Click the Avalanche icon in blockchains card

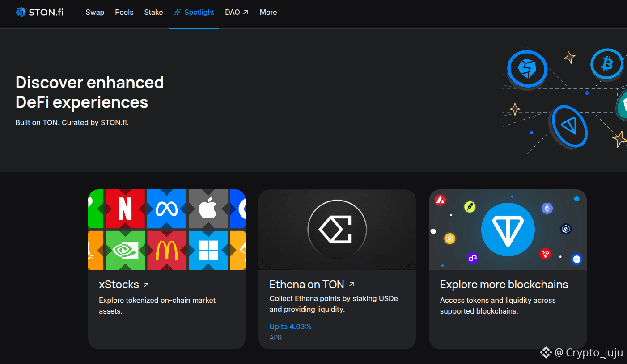coord(440,200)
